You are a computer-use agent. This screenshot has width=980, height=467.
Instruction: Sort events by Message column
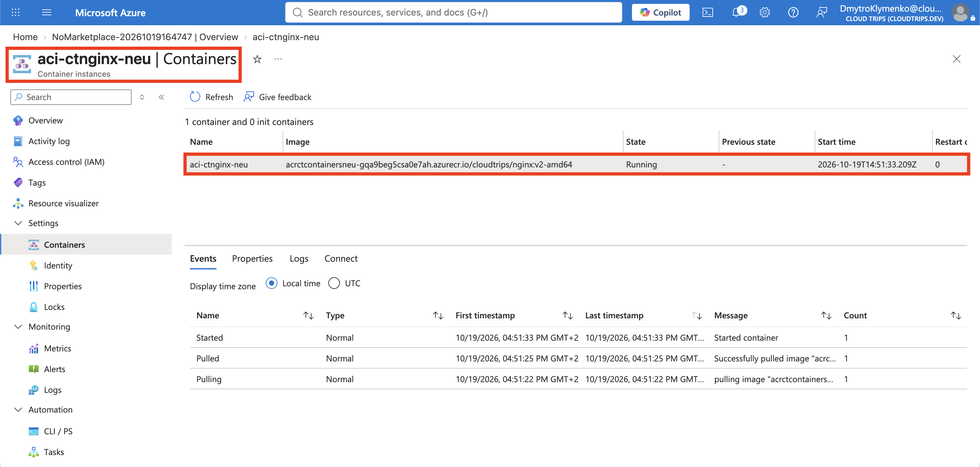pos(826,315)
